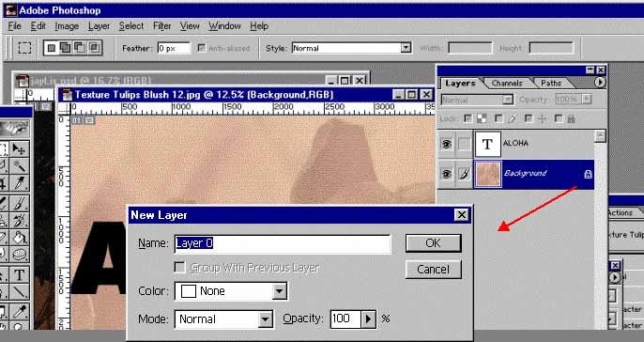This screenshot has height=342, width=644.
Task: Toggle the lock all checkbox
Action: (559, 118)
